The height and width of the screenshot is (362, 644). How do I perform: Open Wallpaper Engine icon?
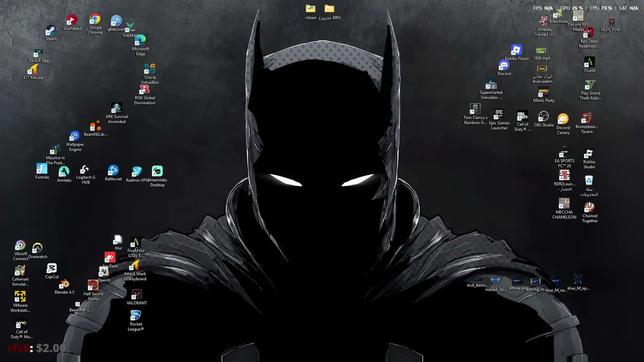[x=75, y=141]
